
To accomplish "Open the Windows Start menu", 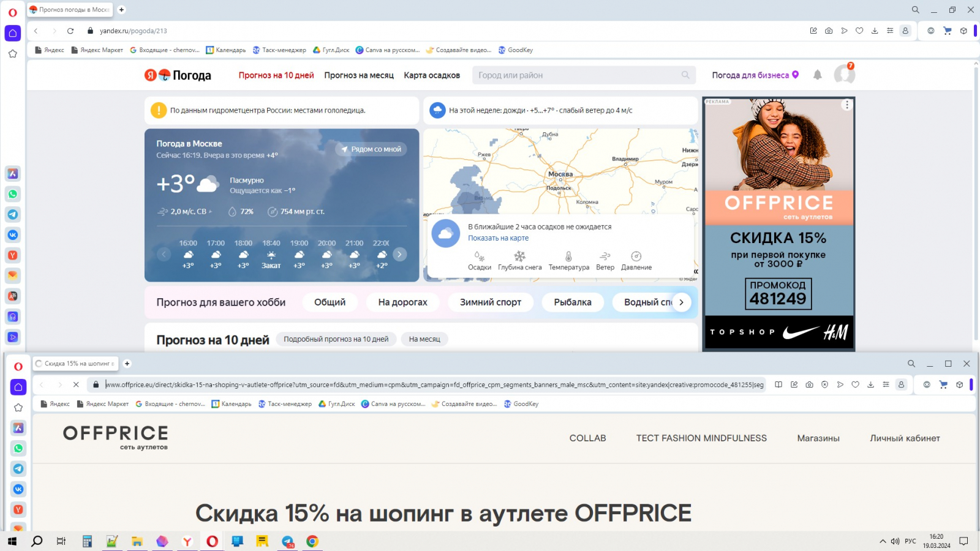I will (x=12, y=541).
